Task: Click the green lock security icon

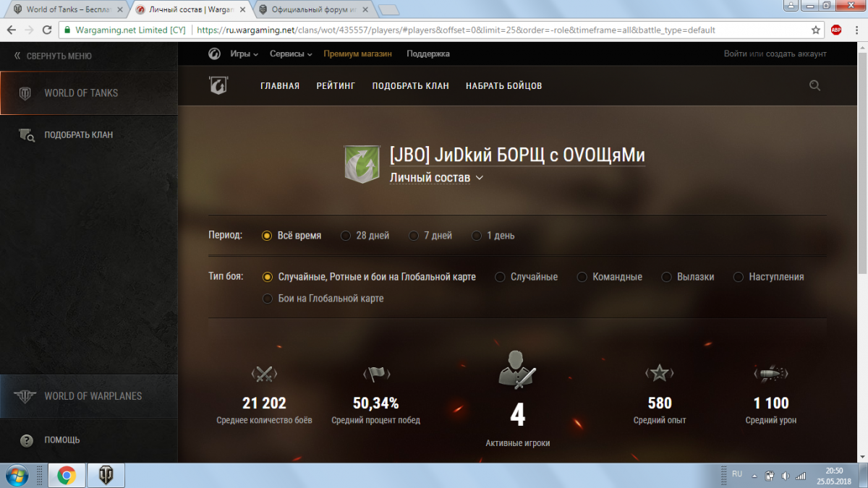Action: point(67,30)
